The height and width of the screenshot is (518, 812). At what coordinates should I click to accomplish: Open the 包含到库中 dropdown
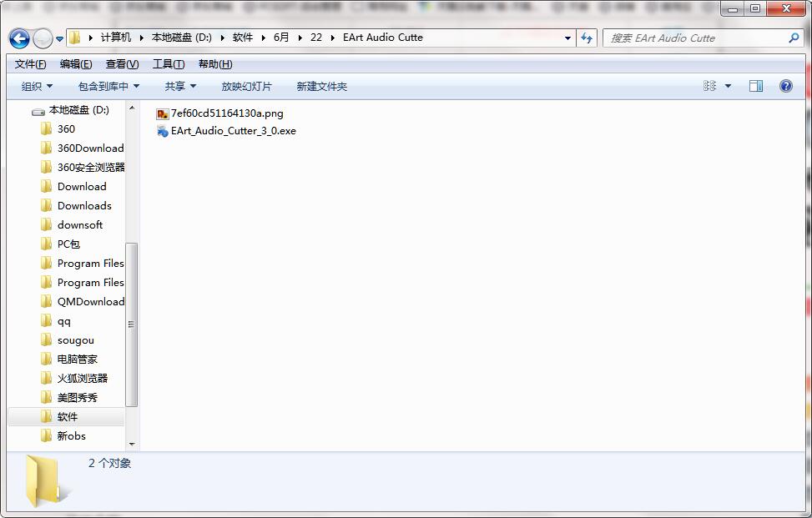pyautogui.click(x=108, y=87)
